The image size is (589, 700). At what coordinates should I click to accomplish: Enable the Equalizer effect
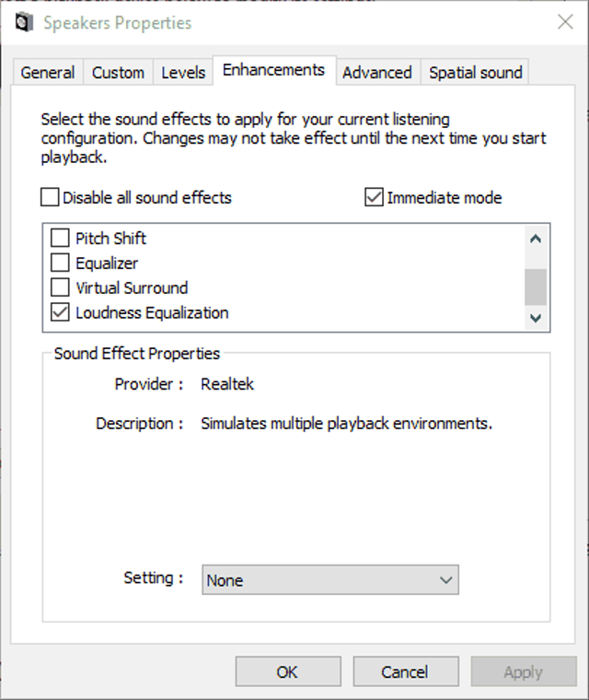(x=60, y=263)
